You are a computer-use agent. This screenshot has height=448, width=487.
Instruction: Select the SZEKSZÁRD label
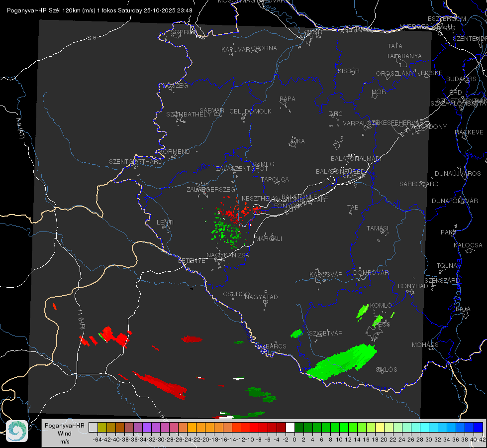[x=442, y=281]
